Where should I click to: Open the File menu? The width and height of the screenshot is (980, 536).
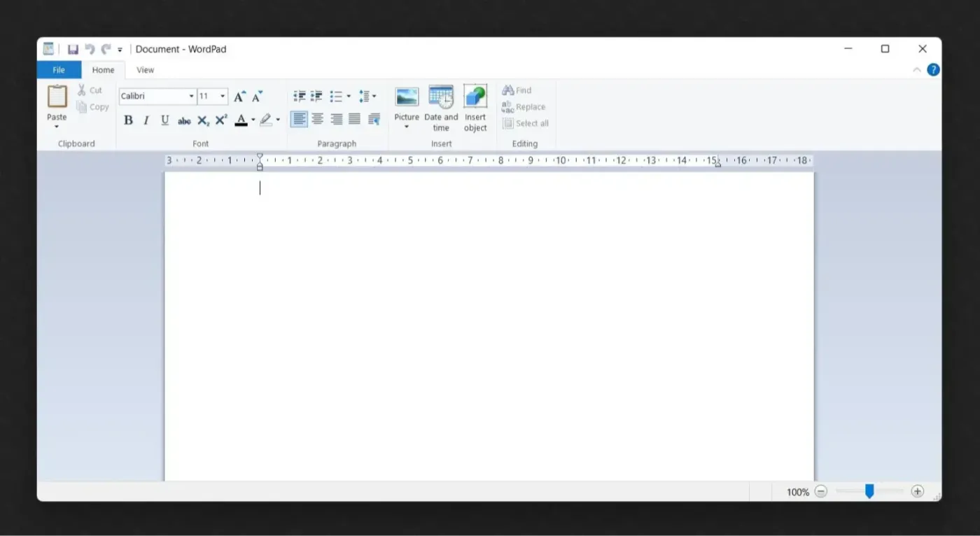click(59, 69)
